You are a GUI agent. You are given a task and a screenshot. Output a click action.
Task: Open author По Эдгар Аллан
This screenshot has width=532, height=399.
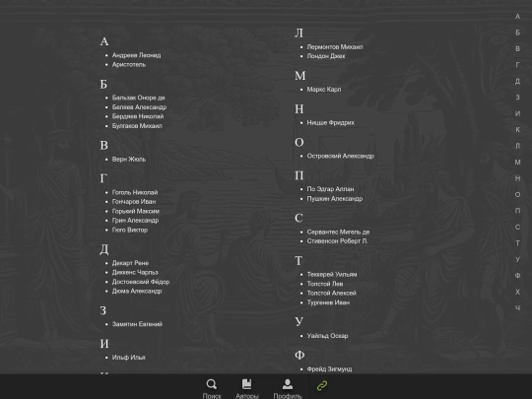tap(330, 189)
